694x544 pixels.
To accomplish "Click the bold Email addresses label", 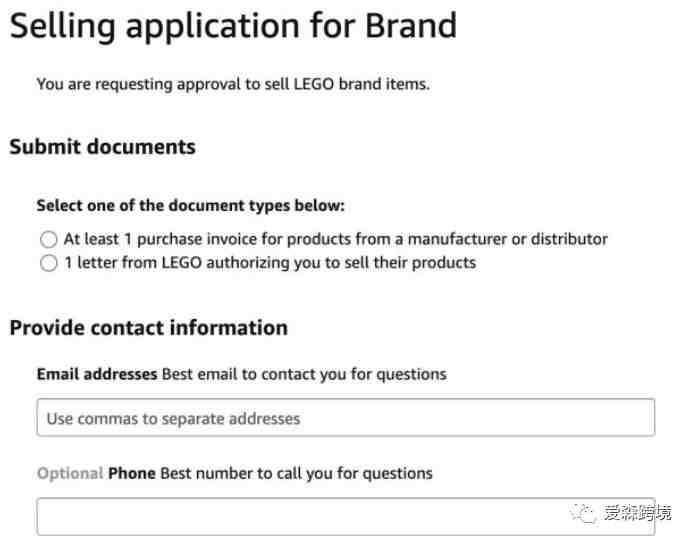I will click(97, 374).
